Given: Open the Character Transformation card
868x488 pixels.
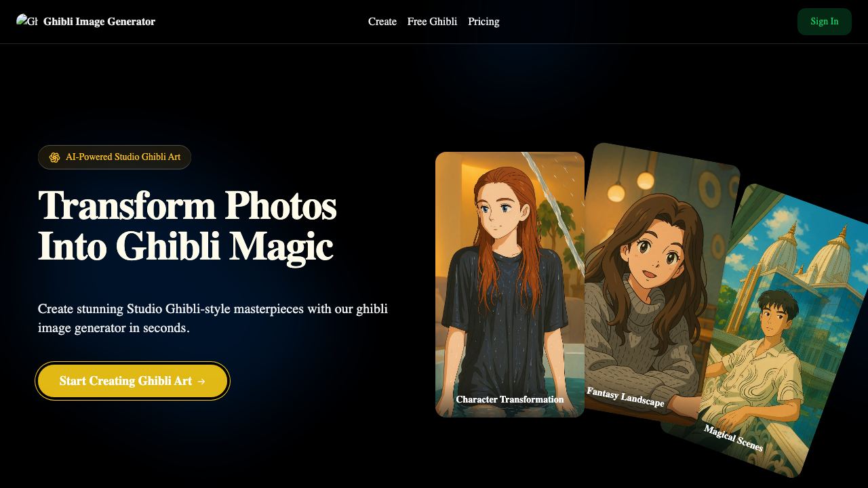Looking at the screenshot, I should [510, 285].
